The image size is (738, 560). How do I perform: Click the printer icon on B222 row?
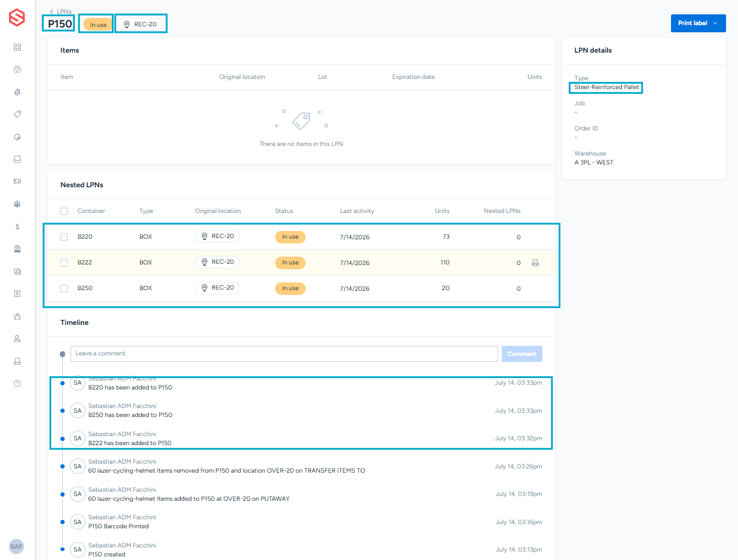pyautogui.click(x=535, y=263)
